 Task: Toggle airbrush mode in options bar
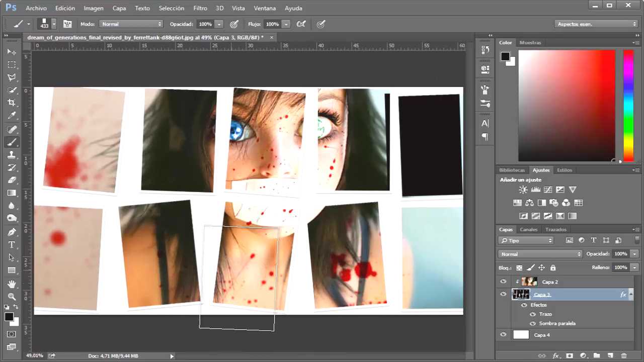click(301, 24)
